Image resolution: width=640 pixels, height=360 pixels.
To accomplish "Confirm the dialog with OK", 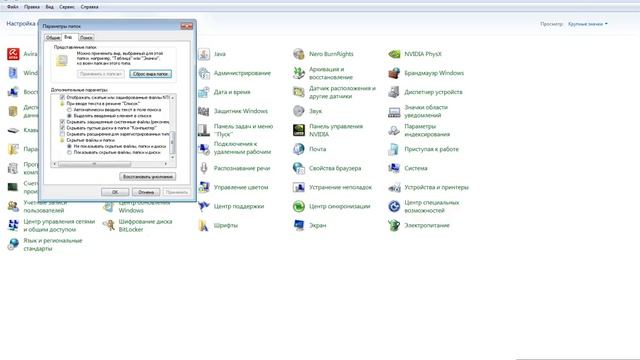I will click(x=115, y=192).
